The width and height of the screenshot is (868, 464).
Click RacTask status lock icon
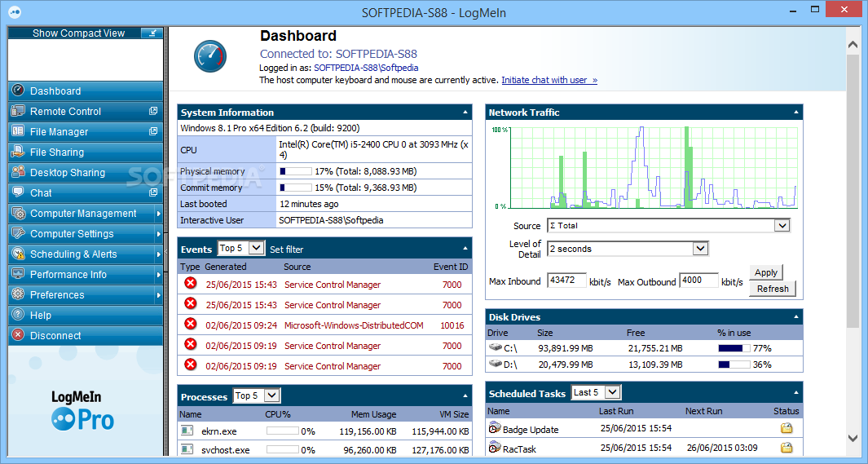(x=786, y=448)
